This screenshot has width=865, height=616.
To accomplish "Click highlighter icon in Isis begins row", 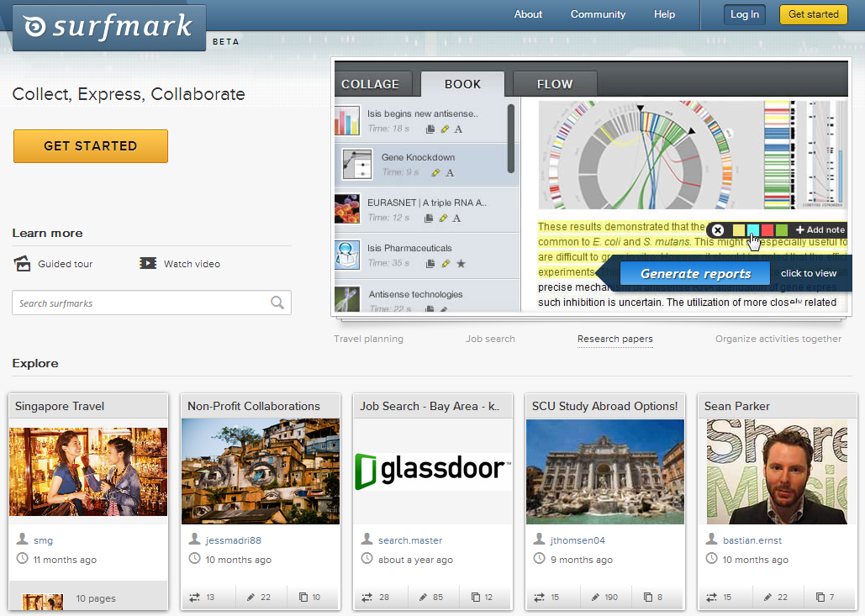I will point(445,129).
